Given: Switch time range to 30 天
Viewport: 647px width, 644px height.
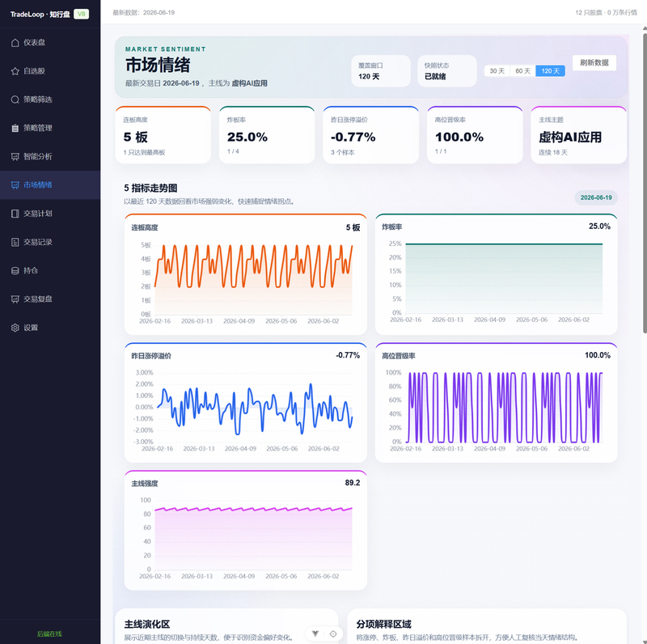Looking at the screenshot, I should 497,71.
